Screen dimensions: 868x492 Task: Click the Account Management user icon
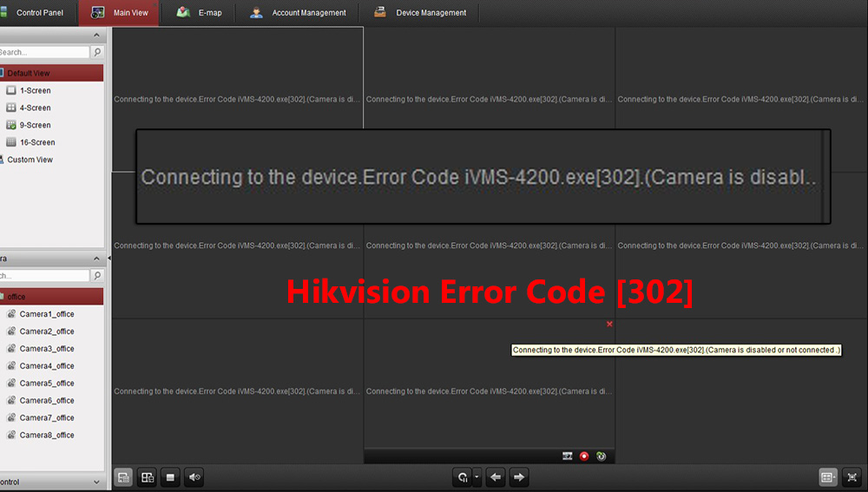[256, 12]
